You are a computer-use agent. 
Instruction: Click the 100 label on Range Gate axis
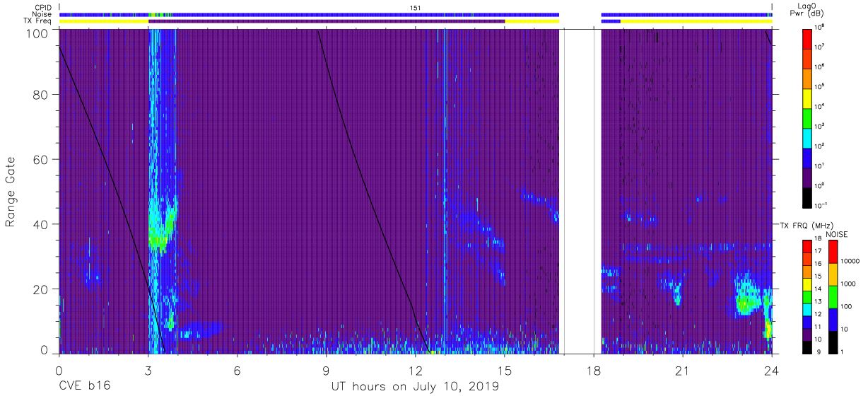click(x=38, y=33)
